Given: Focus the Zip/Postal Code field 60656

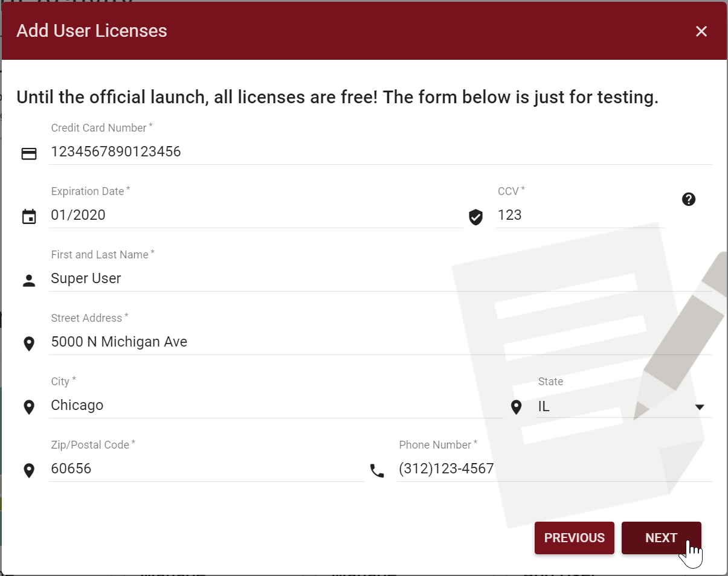Looking at the screenshot, I should 207,469.
